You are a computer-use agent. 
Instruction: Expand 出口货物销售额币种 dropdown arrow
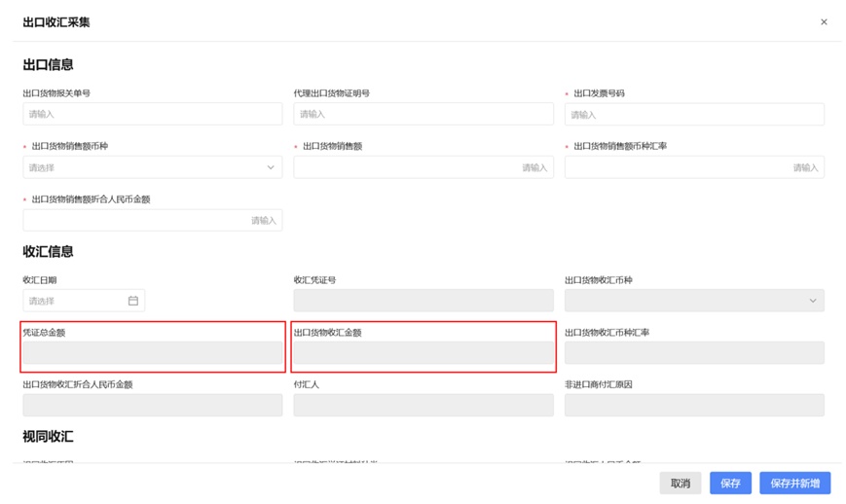[271, 167]
